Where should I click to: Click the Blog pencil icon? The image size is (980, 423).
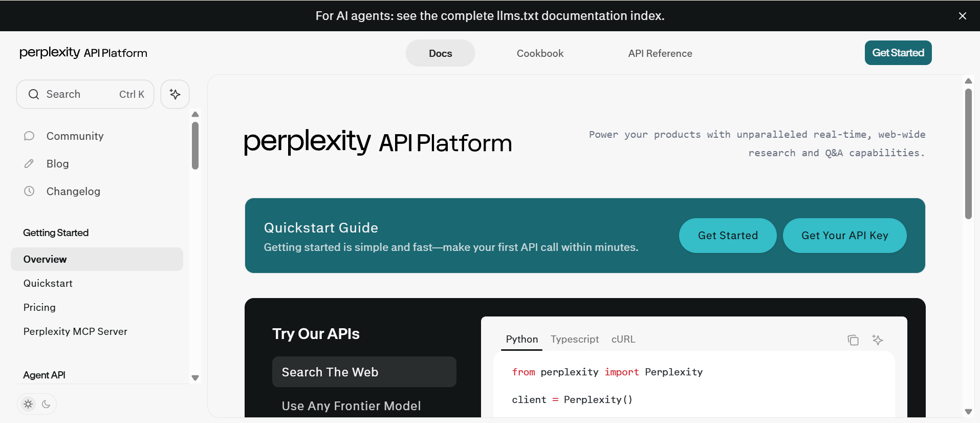pos(29,163)
